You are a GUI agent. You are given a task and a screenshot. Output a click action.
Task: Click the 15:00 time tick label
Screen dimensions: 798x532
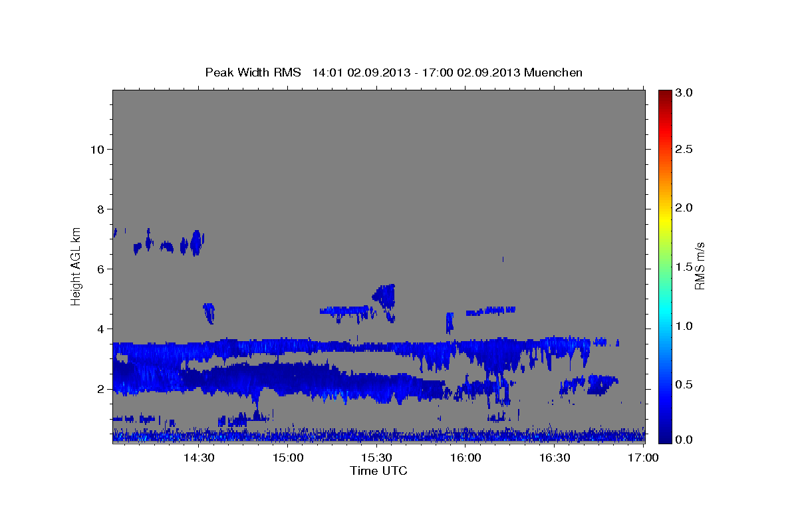click(x=287, y=458)
